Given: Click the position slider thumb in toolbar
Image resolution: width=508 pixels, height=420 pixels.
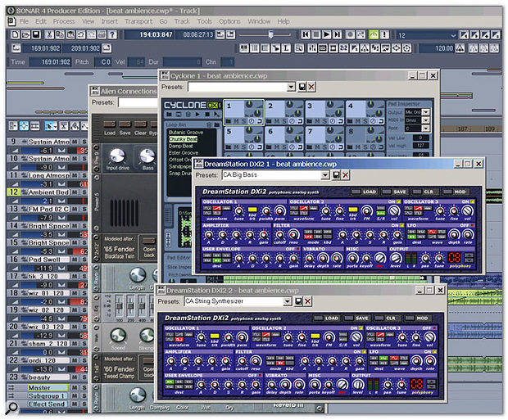Looking at the screenshot, I should (x=271, y=34).
